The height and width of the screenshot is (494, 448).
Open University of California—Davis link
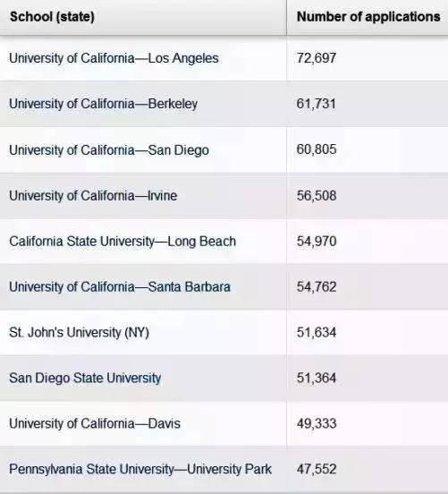(95, 423)
